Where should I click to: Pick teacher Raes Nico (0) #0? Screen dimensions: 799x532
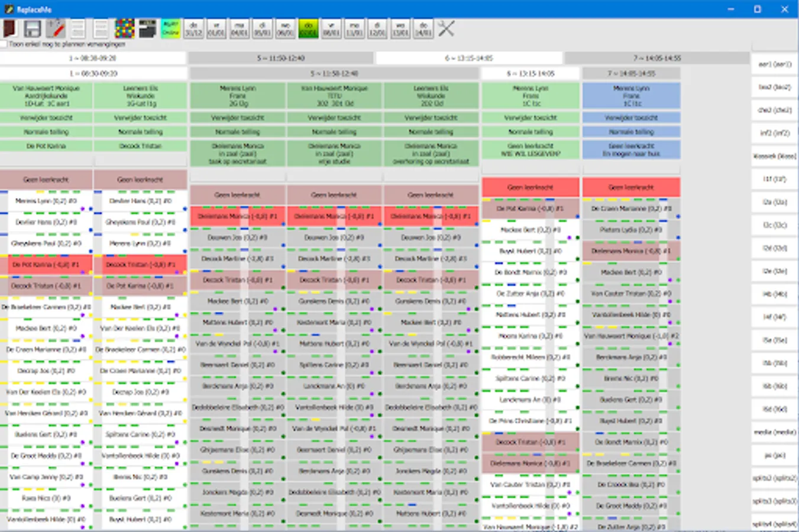(x=46, y=498)
